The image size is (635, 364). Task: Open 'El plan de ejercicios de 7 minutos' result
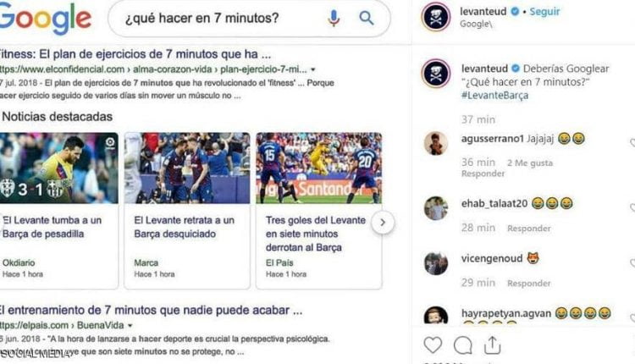tap(135, 54)
